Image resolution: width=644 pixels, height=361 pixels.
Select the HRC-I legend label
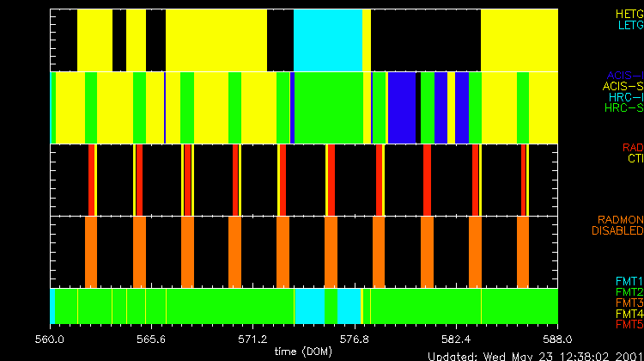pyautogui.click(x=626, y=98)
